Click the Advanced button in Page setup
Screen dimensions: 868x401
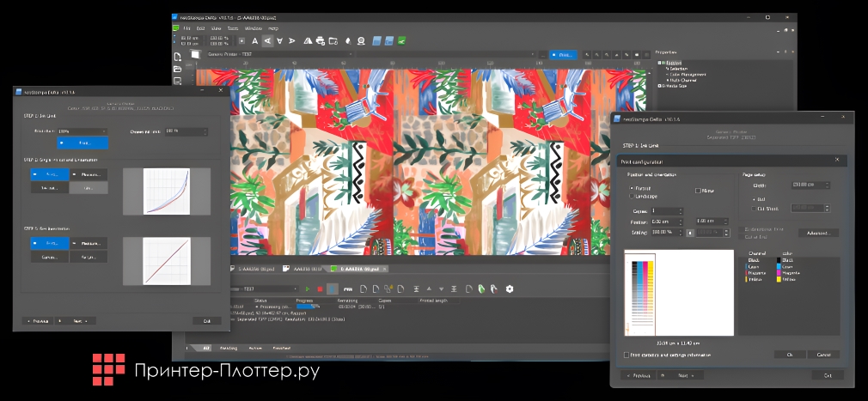click(x=817, y=233)
